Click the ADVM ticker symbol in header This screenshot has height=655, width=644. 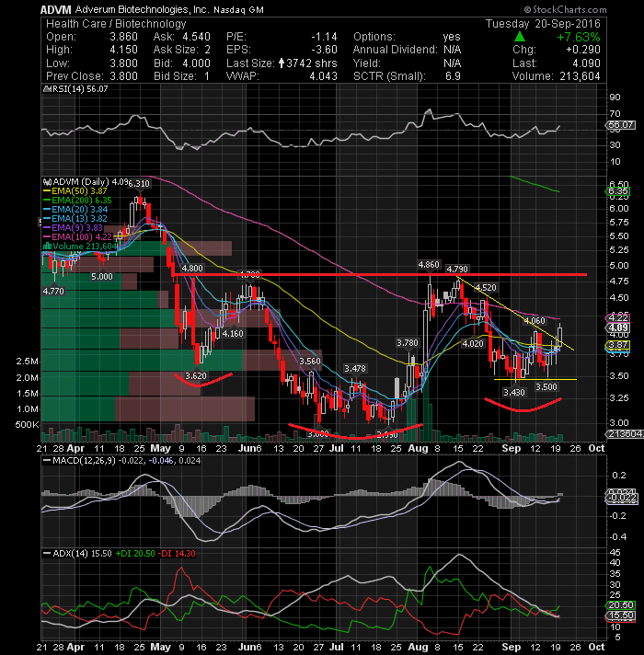pos(55,9)
